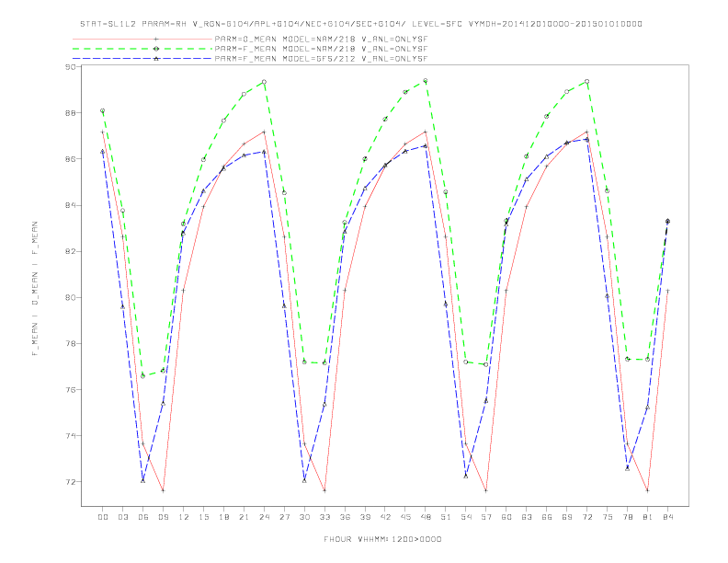This screenshot has width=728, height=563.
Task: Click x-axis tick label 81
Action: 648,517
